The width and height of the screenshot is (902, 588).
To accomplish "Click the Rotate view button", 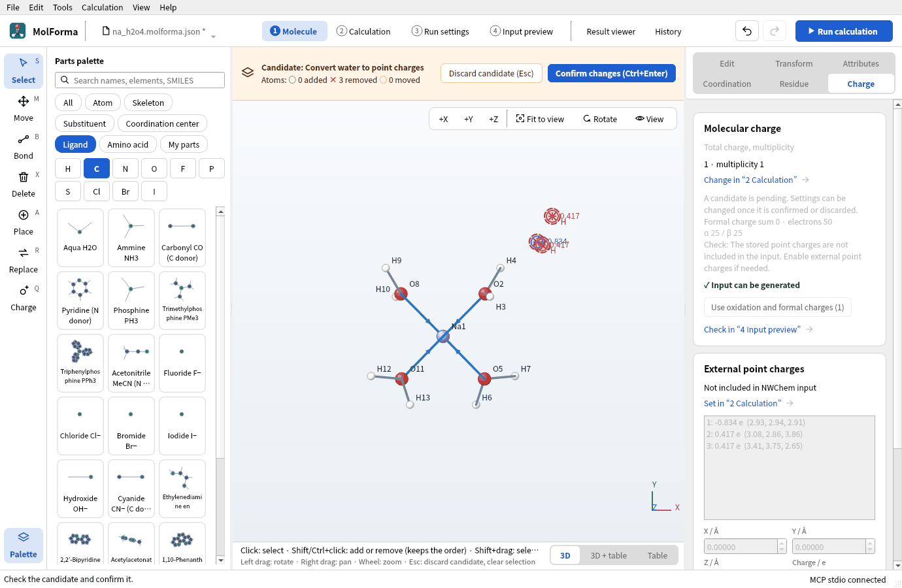I will point(600,119).
